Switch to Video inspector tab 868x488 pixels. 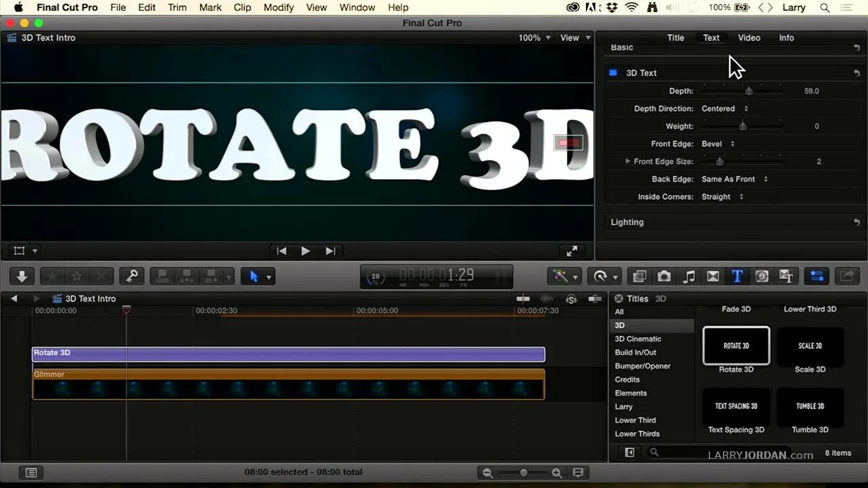coord(749,38)
